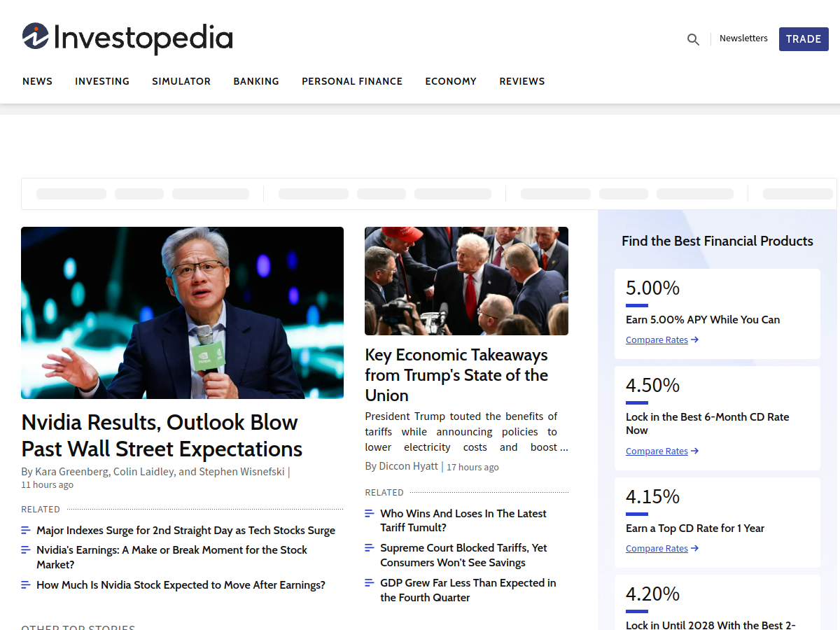Viewport: 840px width, 630px height.
Task: Click list icon beside Major Indexes Surge story
Action: point(26,530)
